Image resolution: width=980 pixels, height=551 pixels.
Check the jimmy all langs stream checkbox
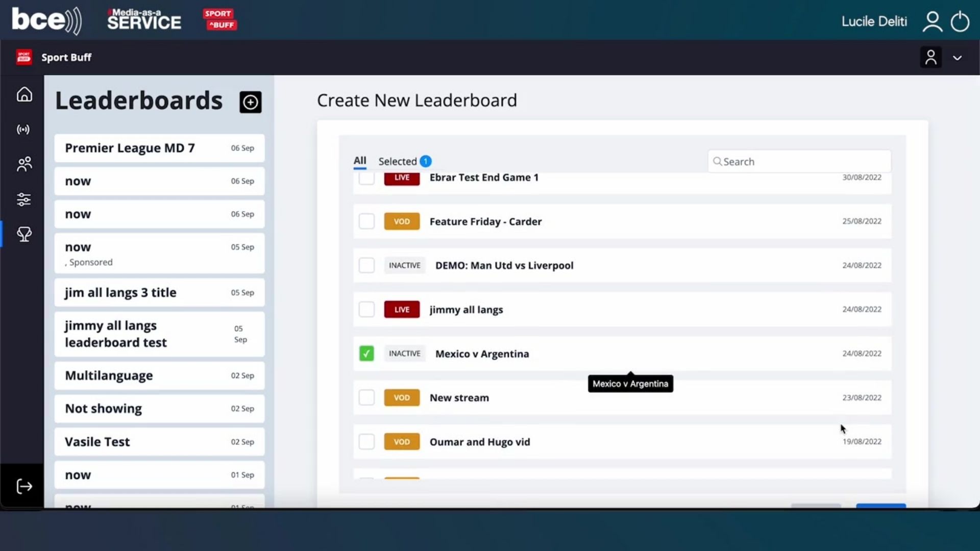pyautogui.click(x=366, y=310)
